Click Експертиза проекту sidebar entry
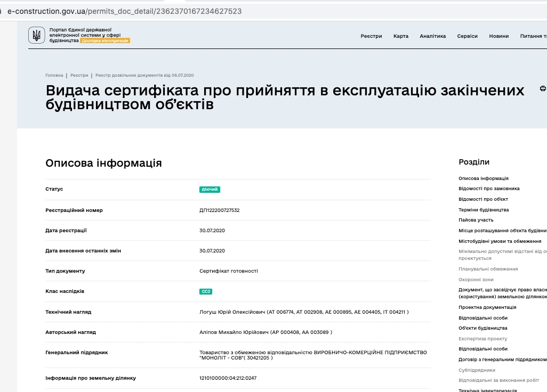The image size is (547, 392). 483,339
